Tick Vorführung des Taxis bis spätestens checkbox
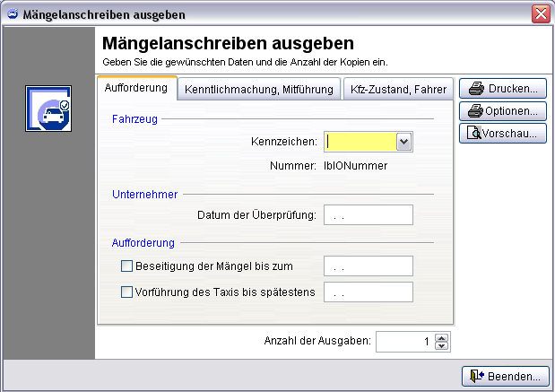The width and height of the screenshot is (555, 392). coord(126,292)
